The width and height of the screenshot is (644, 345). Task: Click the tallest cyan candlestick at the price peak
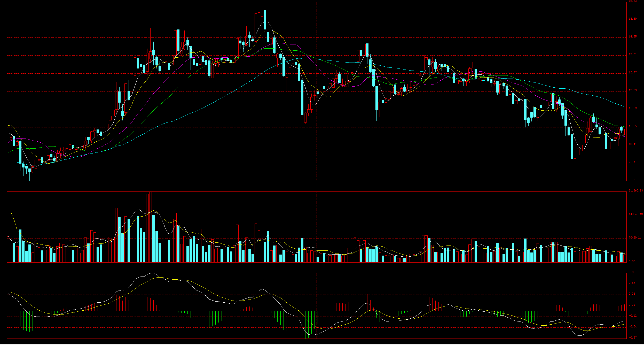265,20
